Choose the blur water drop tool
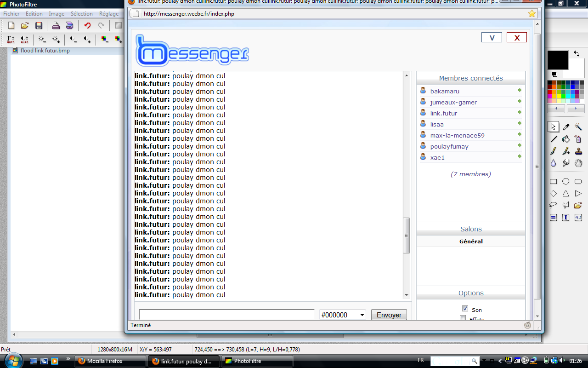Image resolution: width=588 pixels, height=368 pixels. pos(554,163)
